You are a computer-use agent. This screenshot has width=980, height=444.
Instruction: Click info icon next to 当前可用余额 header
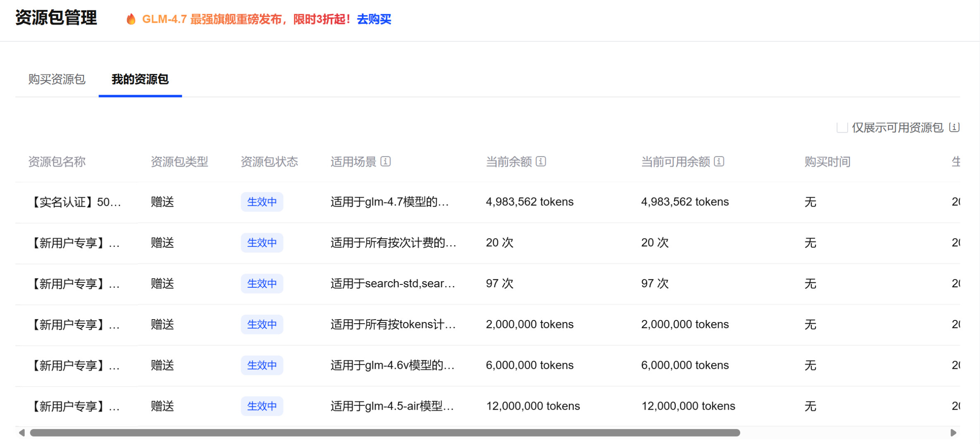(x=719, y=161)
